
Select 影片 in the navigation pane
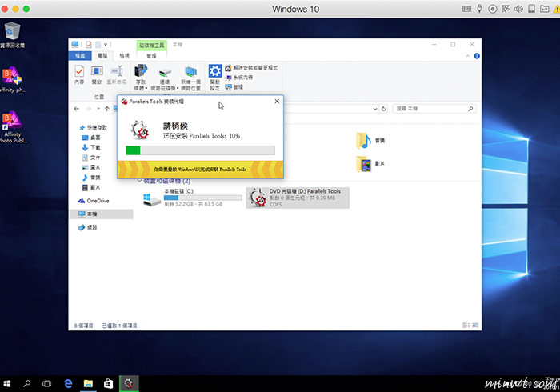pyautogui.click(x=91, y=187)
